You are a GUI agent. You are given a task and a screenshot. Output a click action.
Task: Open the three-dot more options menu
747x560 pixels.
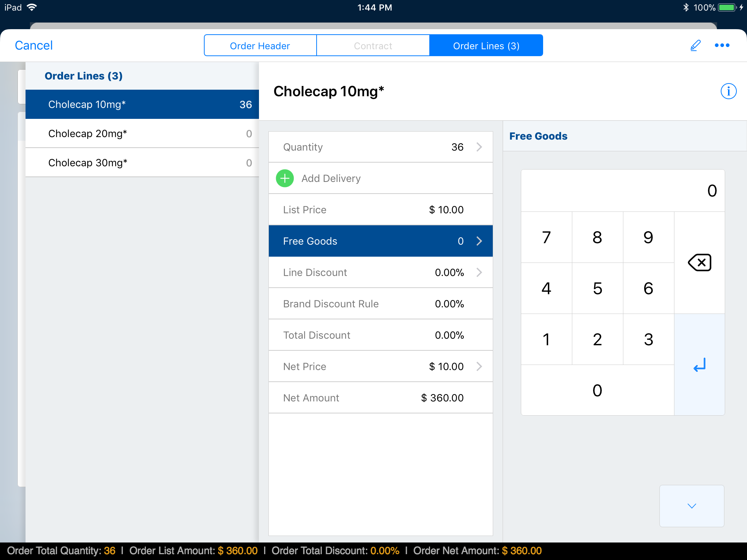pos(722,46)
